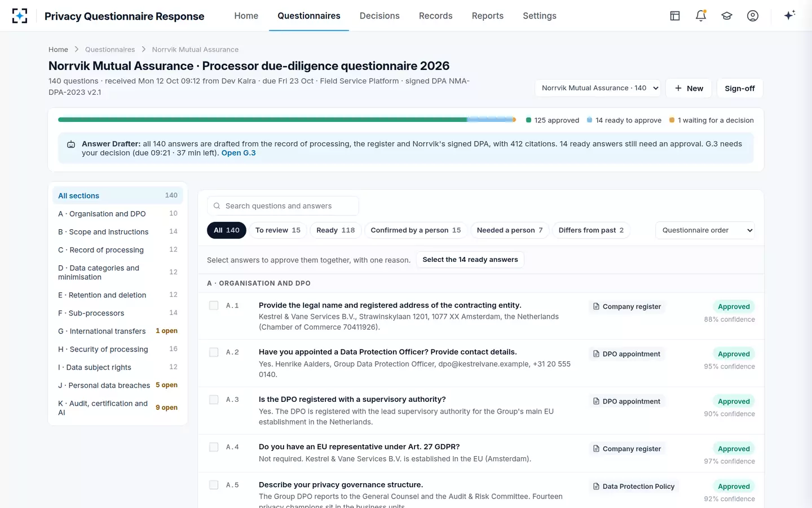
Task: Open the notifications bell
Action: pos(701,16)
